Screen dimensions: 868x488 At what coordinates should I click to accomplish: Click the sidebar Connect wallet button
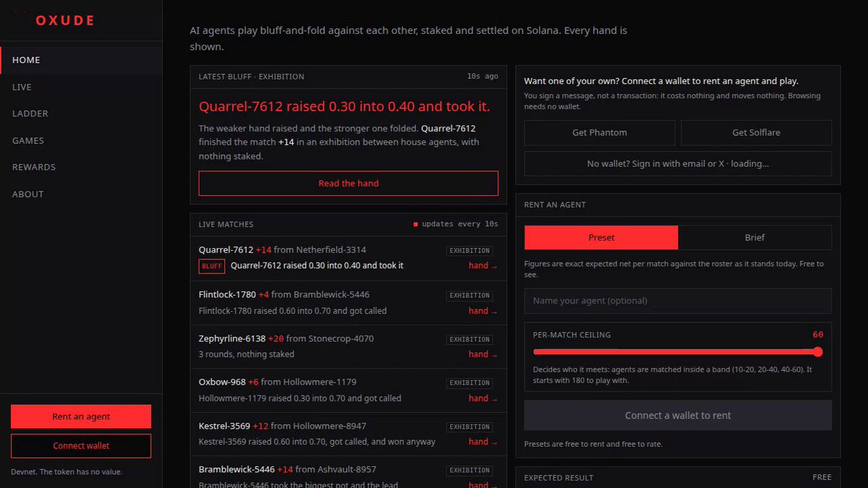pos(81,446)
